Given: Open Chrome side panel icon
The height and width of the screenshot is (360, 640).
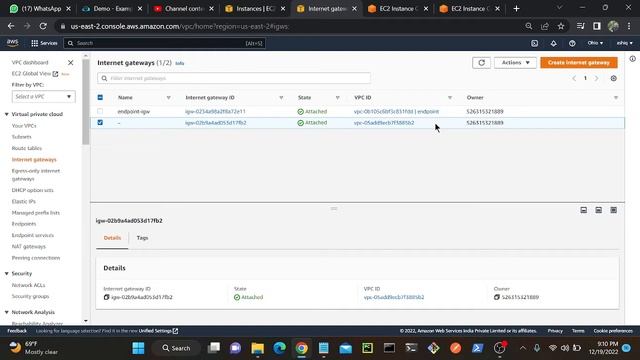Looking at the screenshot, I should (597, 26).
